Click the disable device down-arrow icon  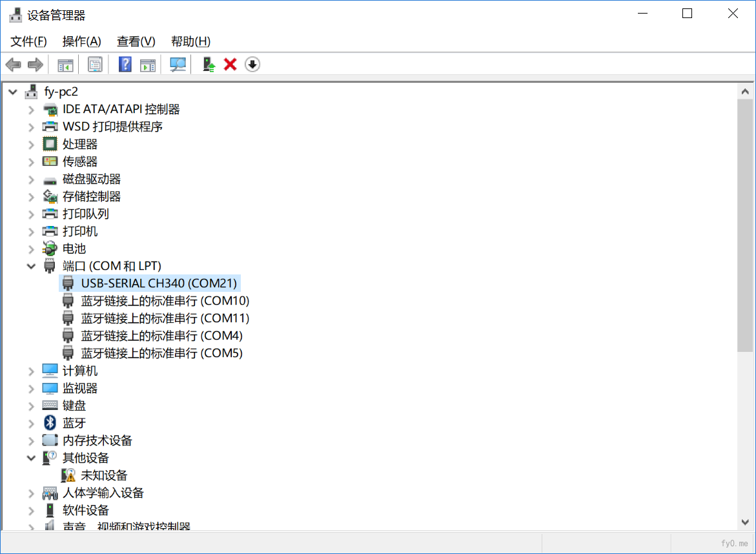pyautogui.click(x=252, y=64)
